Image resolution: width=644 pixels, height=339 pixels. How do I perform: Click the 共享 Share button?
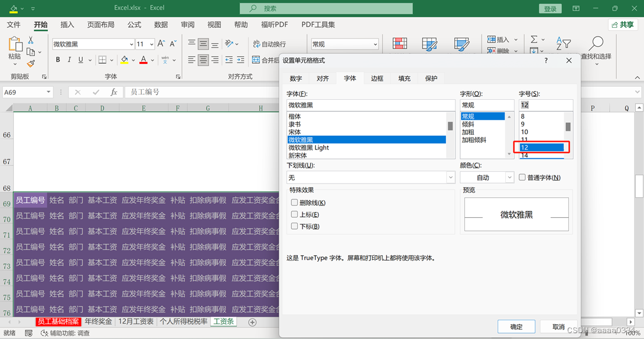click(623, 25)
